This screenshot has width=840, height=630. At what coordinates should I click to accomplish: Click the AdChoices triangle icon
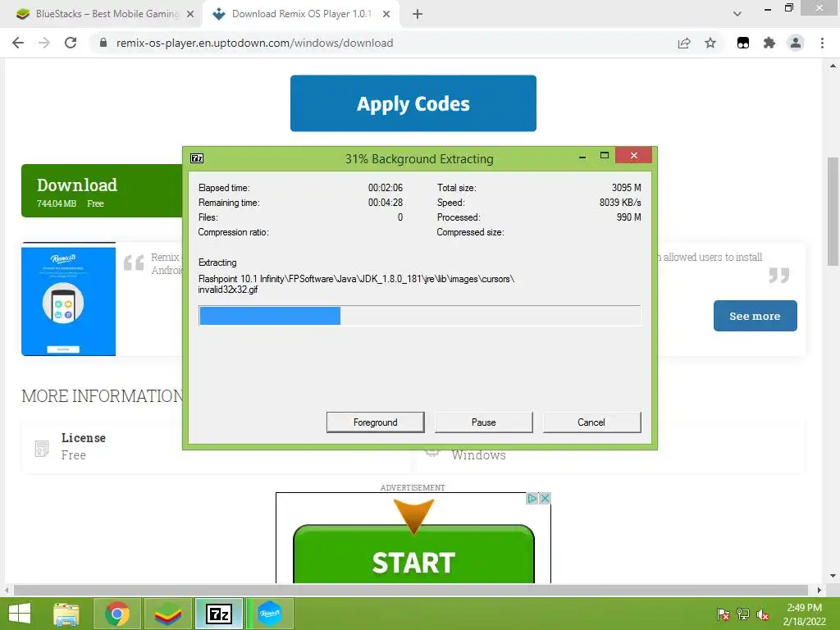point(532,498)
